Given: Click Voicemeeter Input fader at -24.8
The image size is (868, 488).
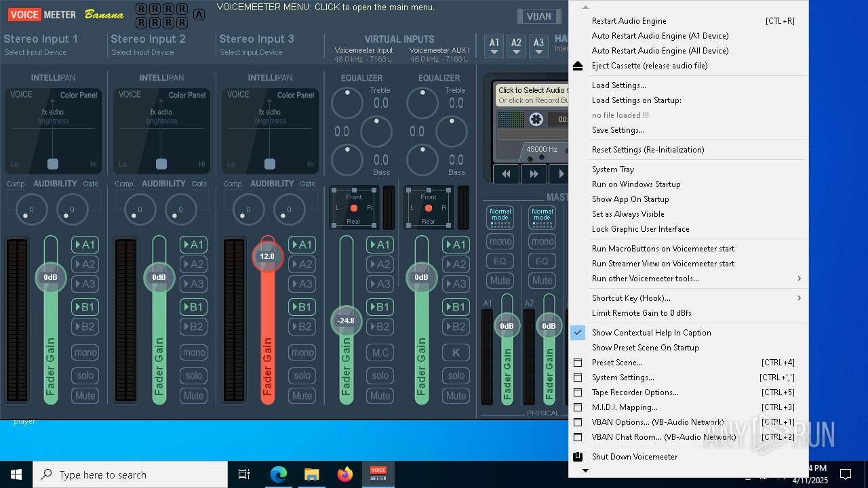Looking at the screenshot, I should pos(346,321).
